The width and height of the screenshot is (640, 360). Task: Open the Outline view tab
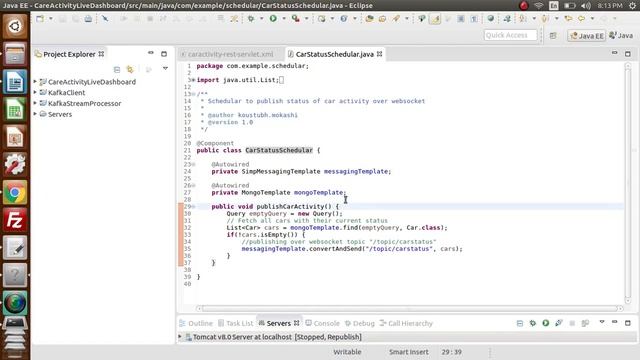[196, 323]
